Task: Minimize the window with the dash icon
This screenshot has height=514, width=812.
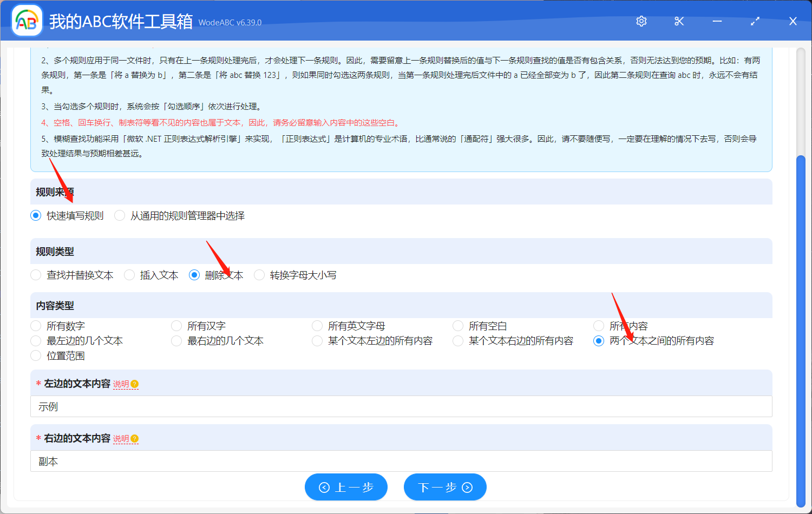Action: pos(717,21)
